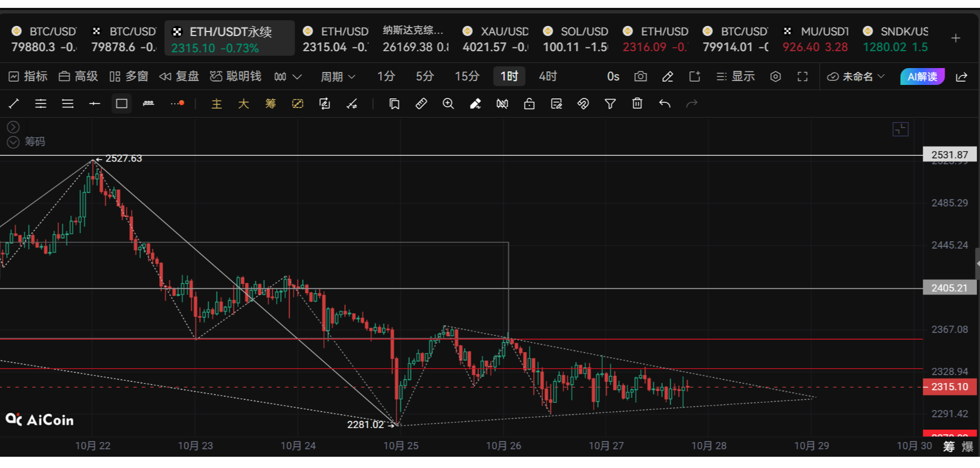Click the undo arrow
Screen dimensions: 980x468
coord(665,103)
